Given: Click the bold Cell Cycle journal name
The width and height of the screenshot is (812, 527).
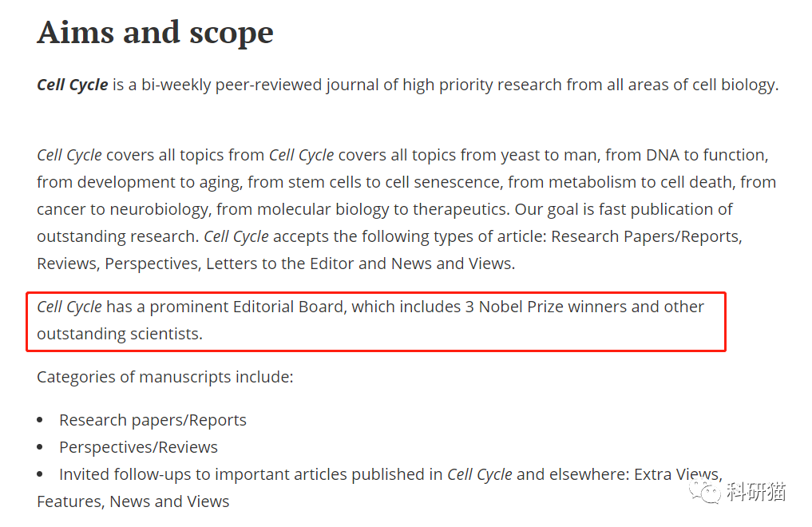Looking at the screenshot, I should point(73,85).
